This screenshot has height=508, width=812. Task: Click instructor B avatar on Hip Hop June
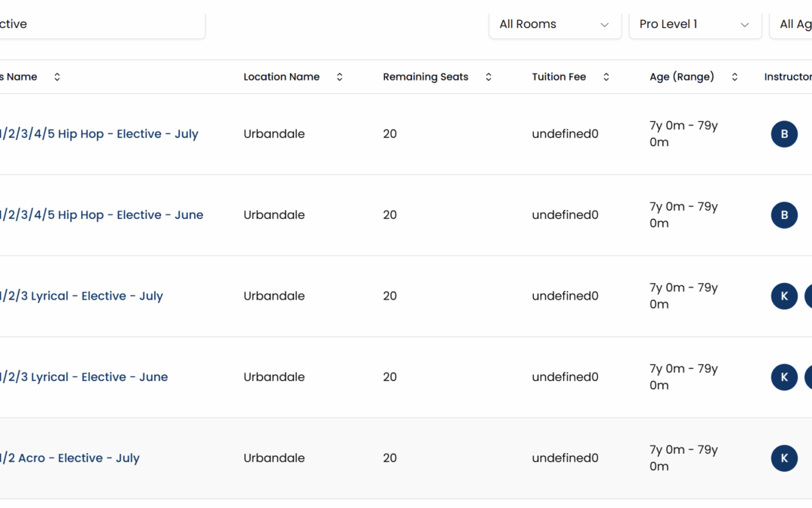pos(783,215)
